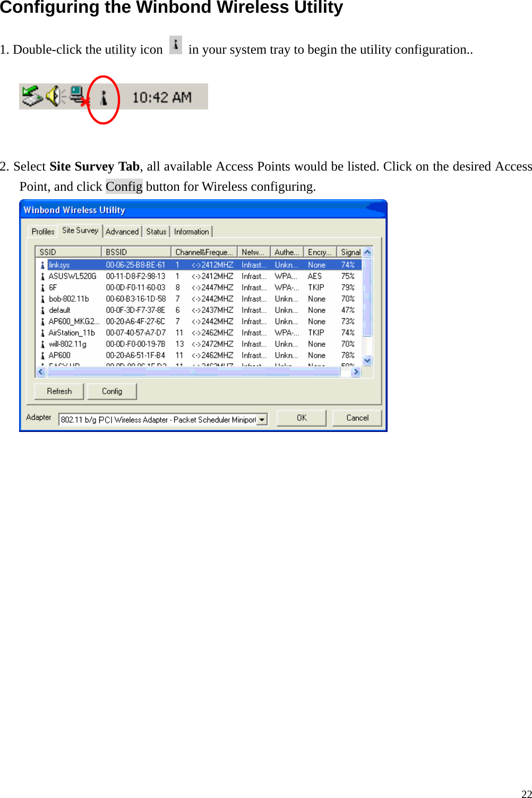Click the AirStation_11b access point icon
This screenshot has width=532, height=798.
43,333
